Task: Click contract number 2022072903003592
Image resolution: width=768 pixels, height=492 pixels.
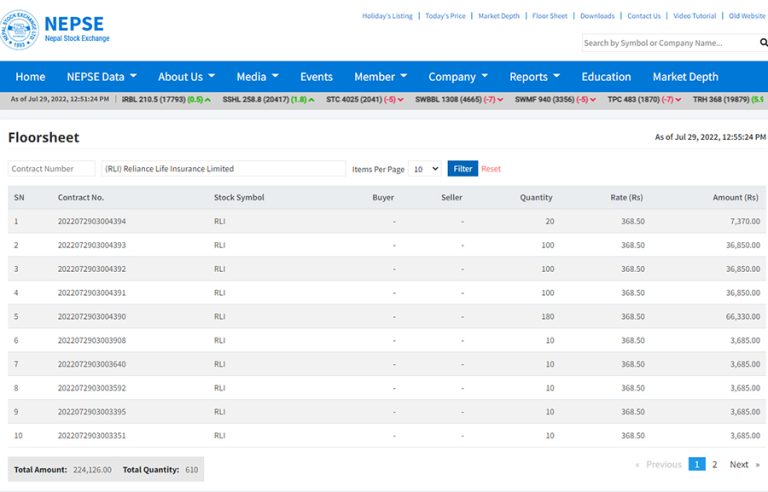Action: [x=92, y=388]
